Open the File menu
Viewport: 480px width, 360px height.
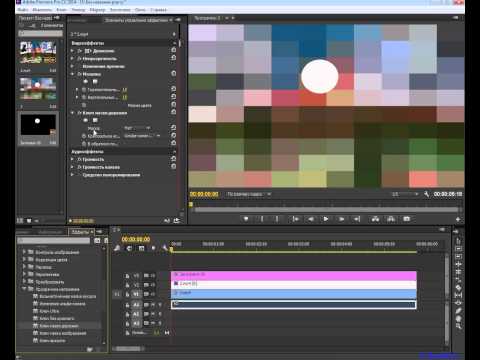coord(23,10)
